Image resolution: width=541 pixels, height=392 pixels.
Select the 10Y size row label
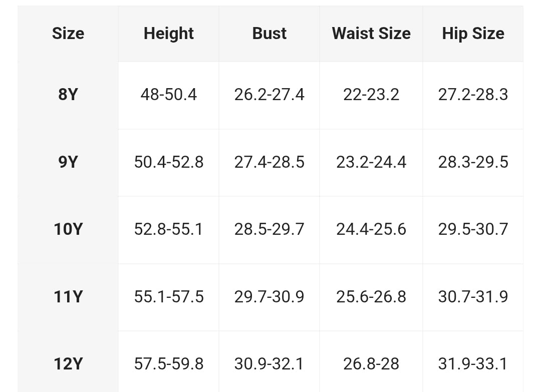coord(68,229)
